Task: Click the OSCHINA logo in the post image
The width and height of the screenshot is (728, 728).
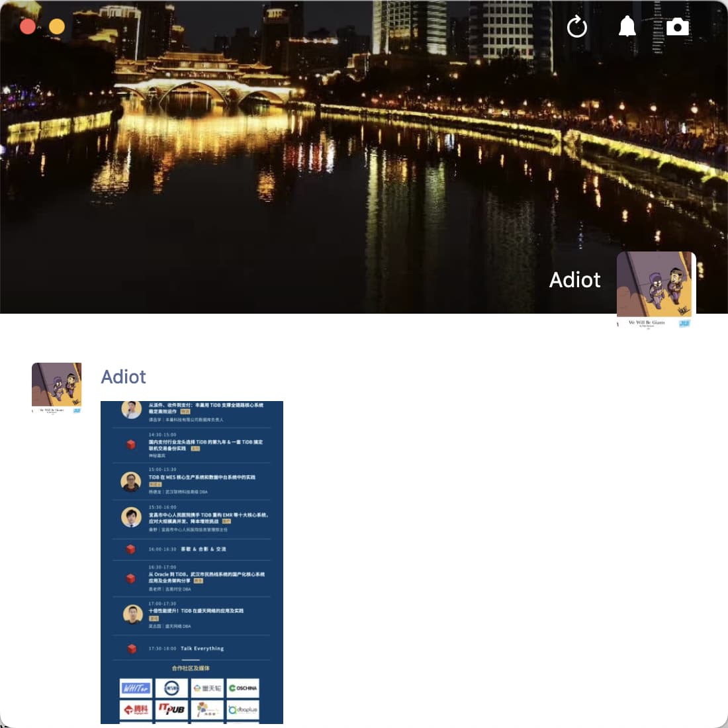Action: tap(243, 688)
